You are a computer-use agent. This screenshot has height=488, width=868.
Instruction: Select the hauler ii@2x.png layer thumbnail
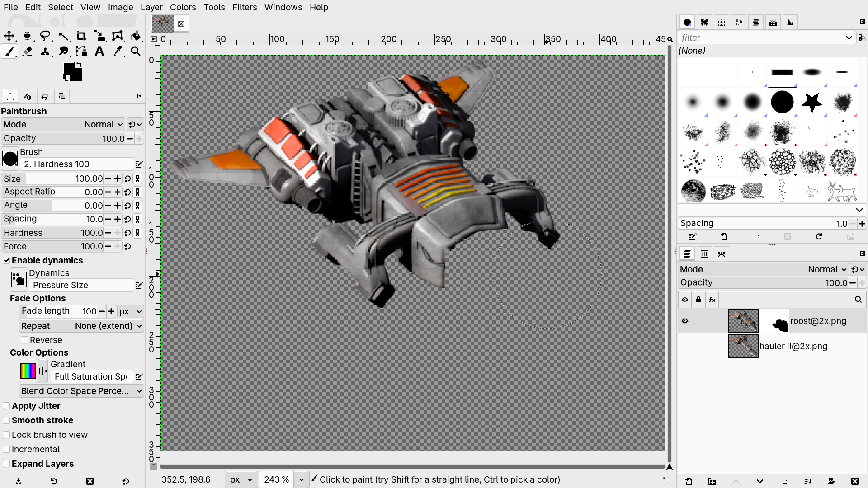743,346
